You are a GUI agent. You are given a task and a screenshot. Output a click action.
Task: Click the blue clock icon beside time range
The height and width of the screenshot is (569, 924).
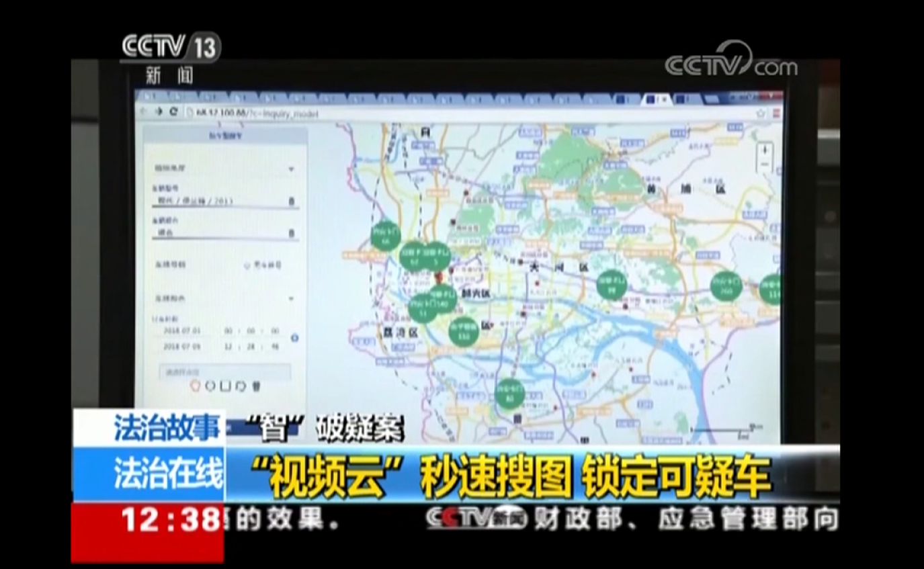[x=294, y=338]
